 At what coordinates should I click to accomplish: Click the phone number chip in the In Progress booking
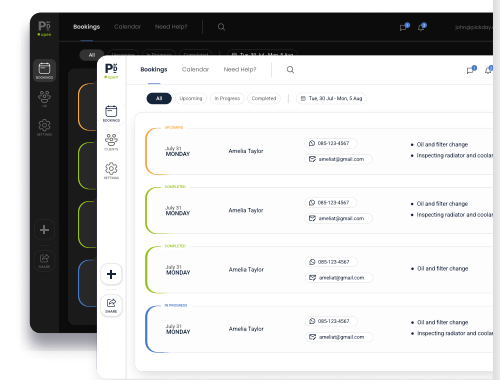tap(331, 321)
